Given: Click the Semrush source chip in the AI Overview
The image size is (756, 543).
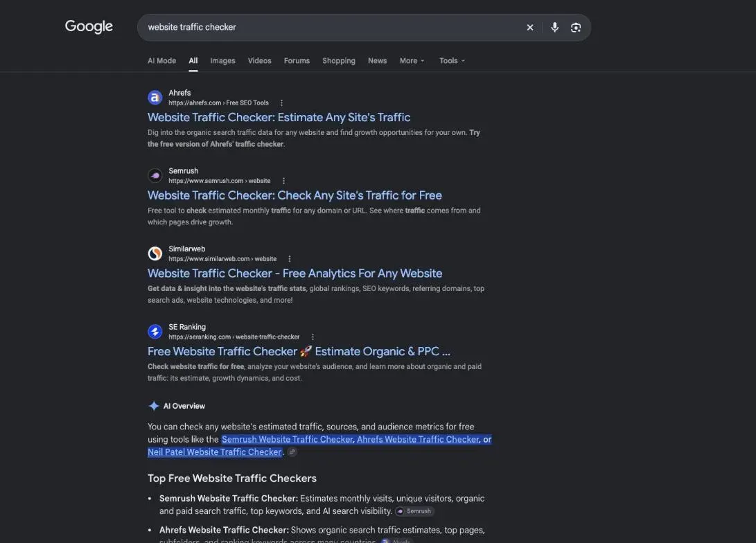Looking at the screenshot, I should click(414, 511).
